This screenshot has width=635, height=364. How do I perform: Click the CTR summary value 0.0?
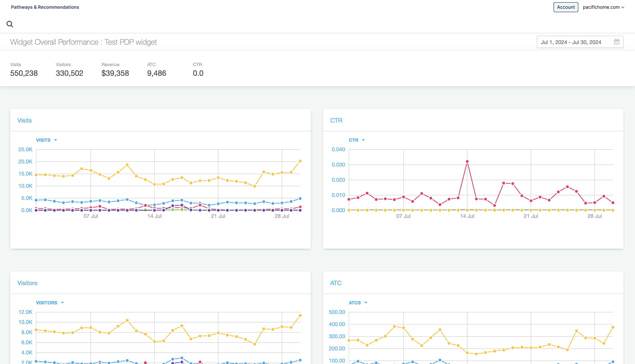(x=198, y=73)
